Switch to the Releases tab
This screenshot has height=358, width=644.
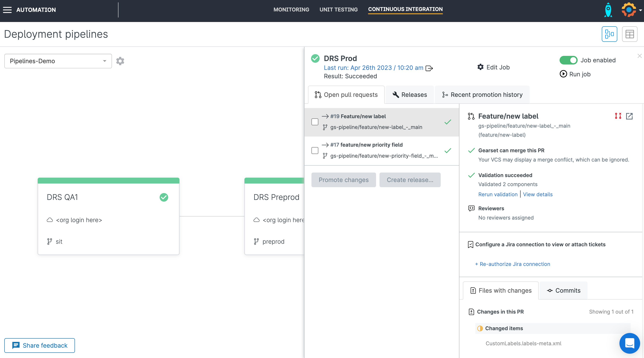click(x=410, y=95)
